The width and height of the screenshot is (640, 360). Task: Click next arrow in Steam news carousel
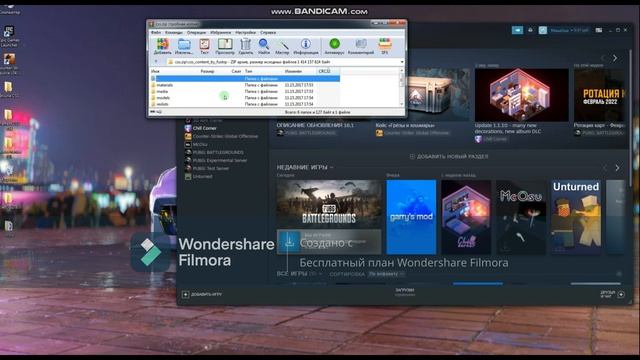(615, 58)
